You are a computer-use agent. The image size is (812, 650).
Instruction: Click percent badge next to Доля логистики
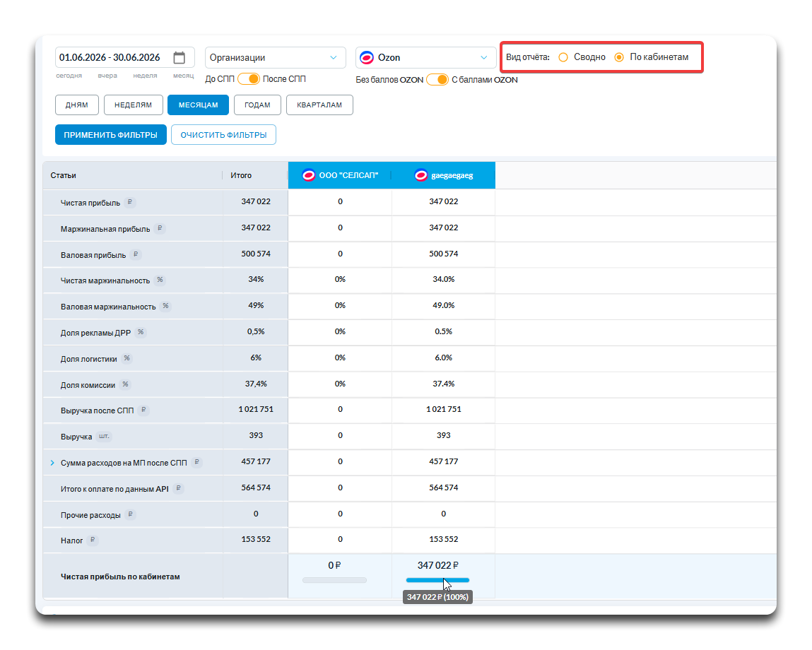(127, 358)
